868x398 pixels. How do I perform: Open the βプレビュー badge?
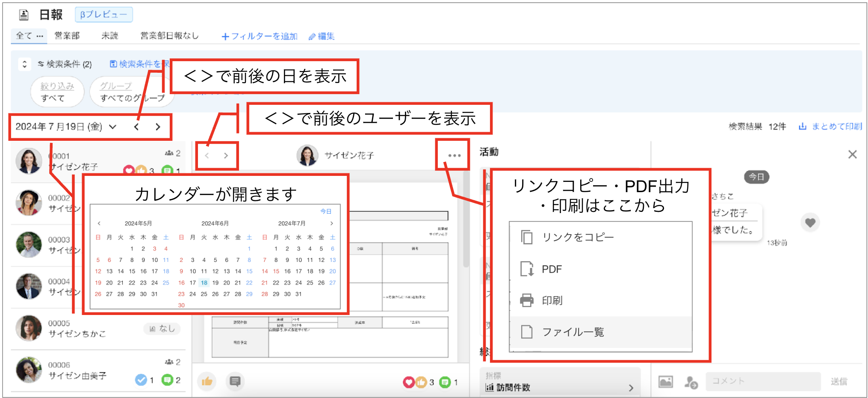[103, 15]
